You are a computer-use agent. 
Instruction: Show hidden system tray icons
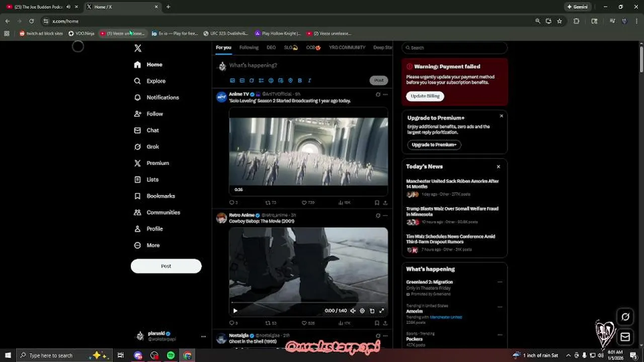click(x=568, y=355)
